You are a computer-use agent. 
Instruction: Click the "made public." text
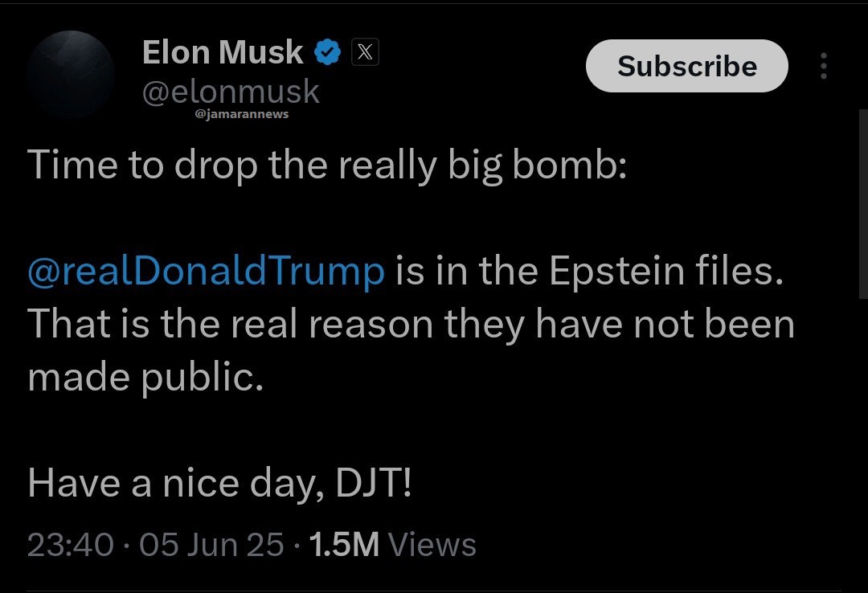point(145,378)
